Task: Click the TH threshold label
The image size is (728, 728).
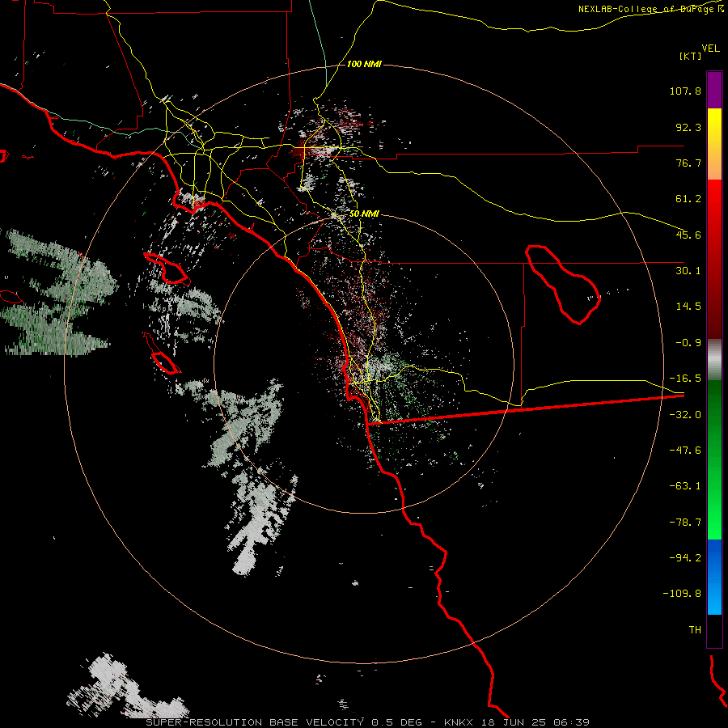Action: (695, 630)
